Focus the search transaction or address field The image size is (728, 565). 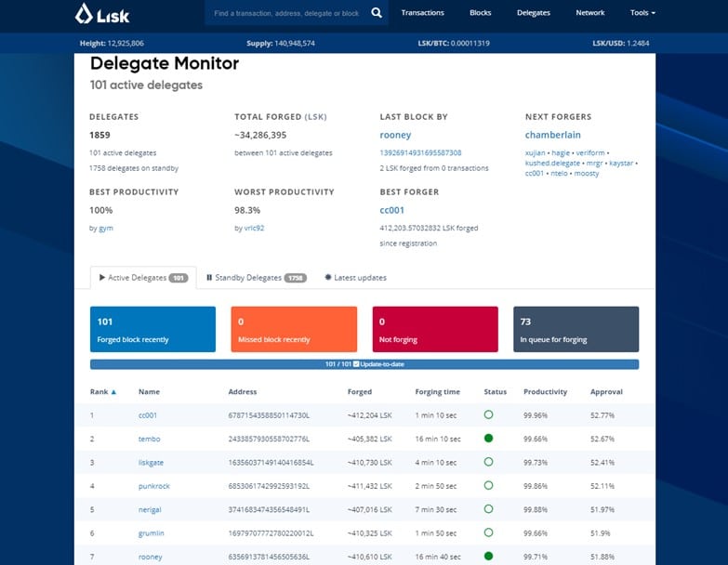point(286,13)
